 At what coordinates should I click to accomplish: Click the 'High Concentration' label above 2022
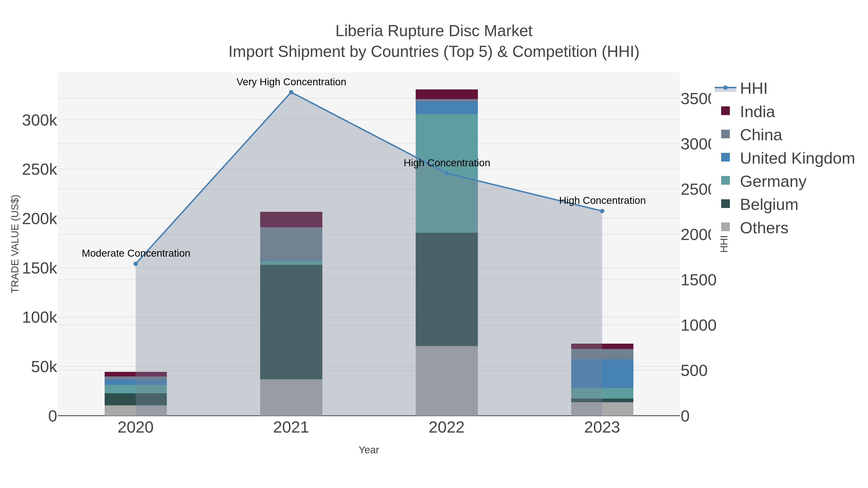pyautogui.click(x=447, y=163)
